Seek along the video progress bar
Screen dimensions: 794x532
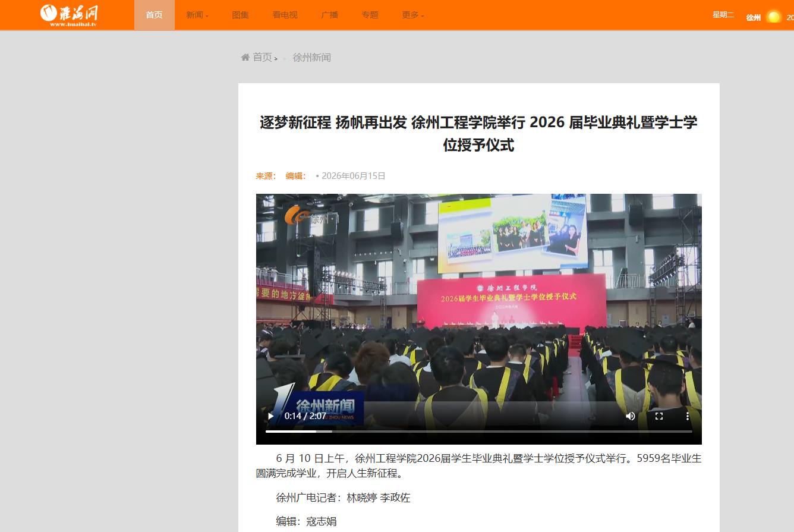point(479,431)
